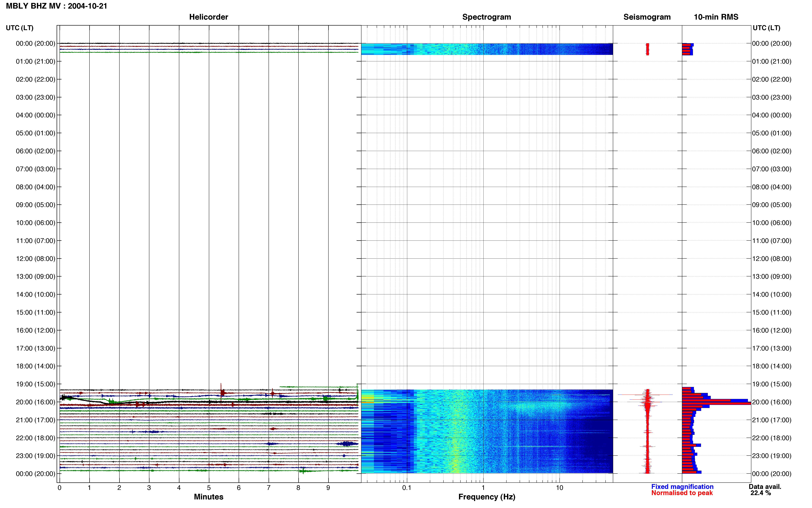Click left time label '01:00 (21:00)'
Viewport: 812px width, 508px height.
[36, 61]
